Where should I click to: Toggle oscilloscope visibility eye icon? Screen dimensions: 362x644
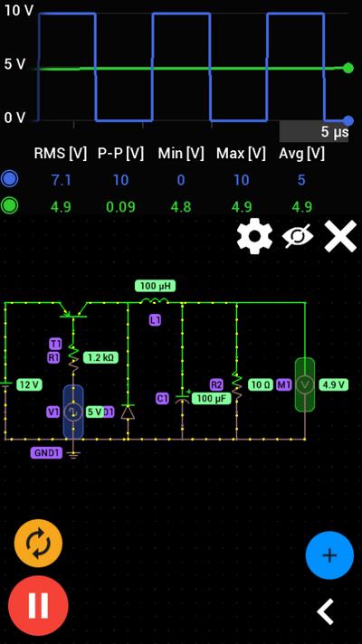(298, 236)
